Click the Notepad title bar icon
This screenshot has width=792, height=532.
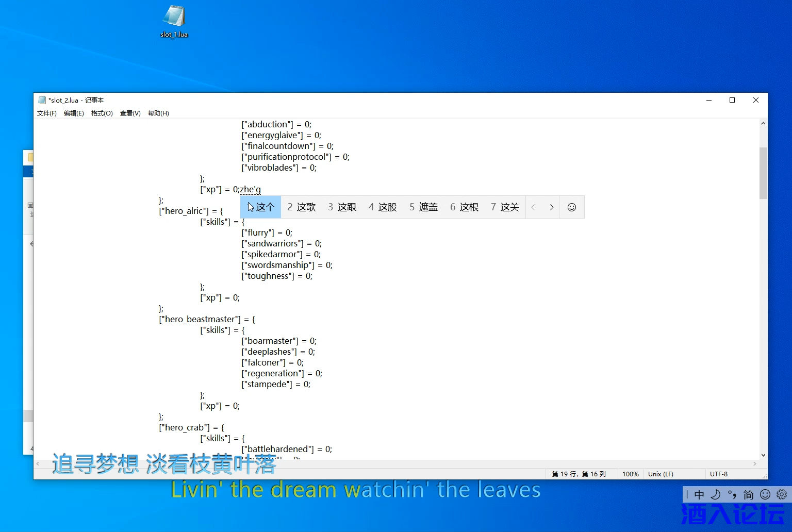(42, 100)
